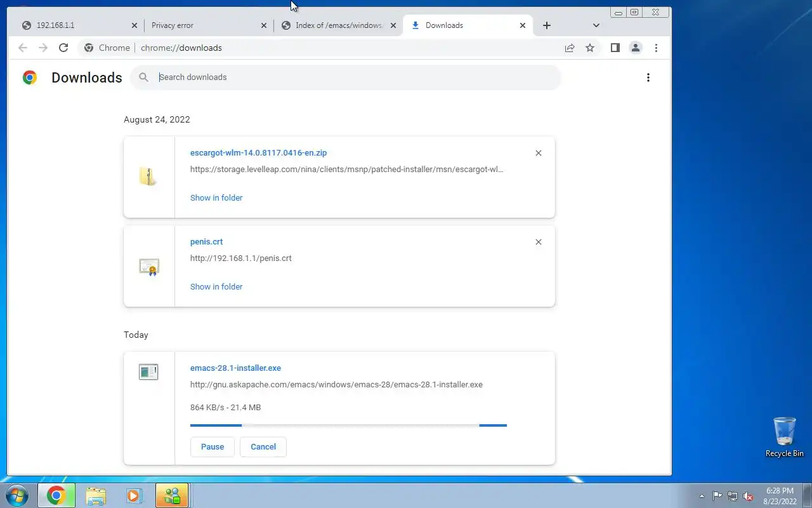Click the Today section heading

pos(136,335)
